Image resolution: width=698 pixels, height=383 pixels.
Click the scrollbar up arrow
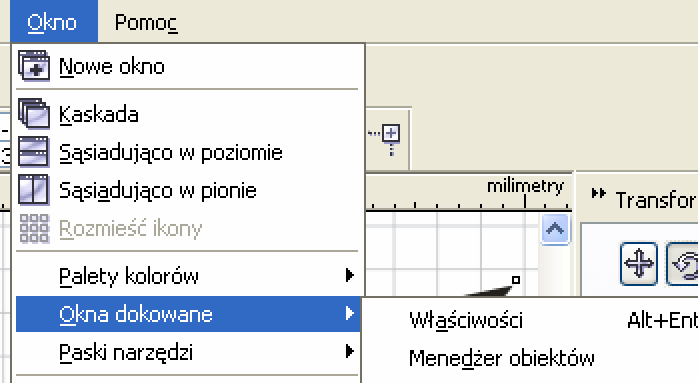555,229
